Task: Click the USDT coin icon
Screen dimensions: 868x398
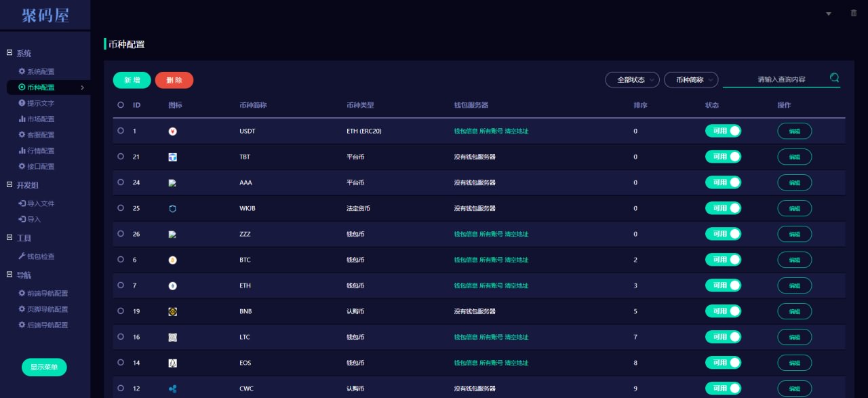Action: click(x=172, y=131)
